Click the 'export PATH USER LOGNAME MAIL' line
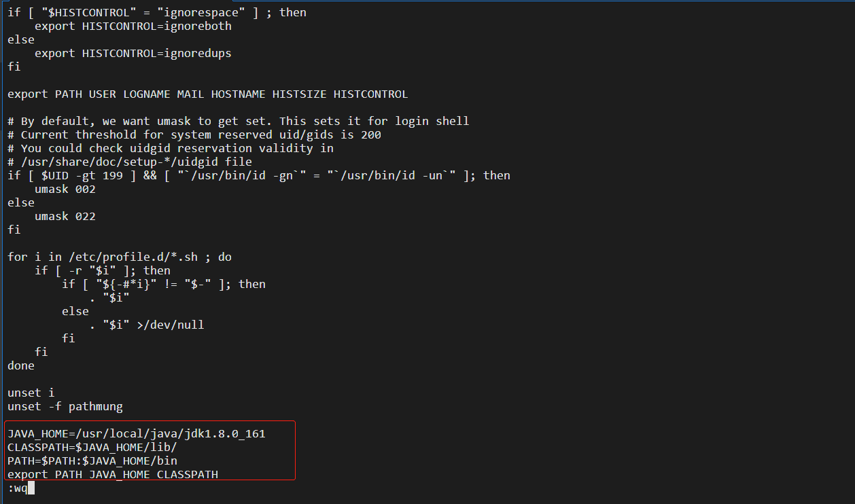 point(208,94)
